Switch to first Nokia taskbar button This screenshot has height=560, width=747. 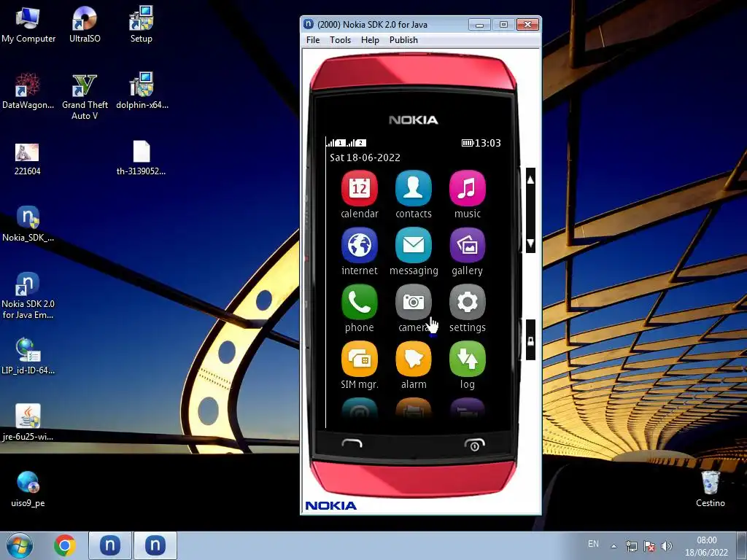click(x=110, y=545)
